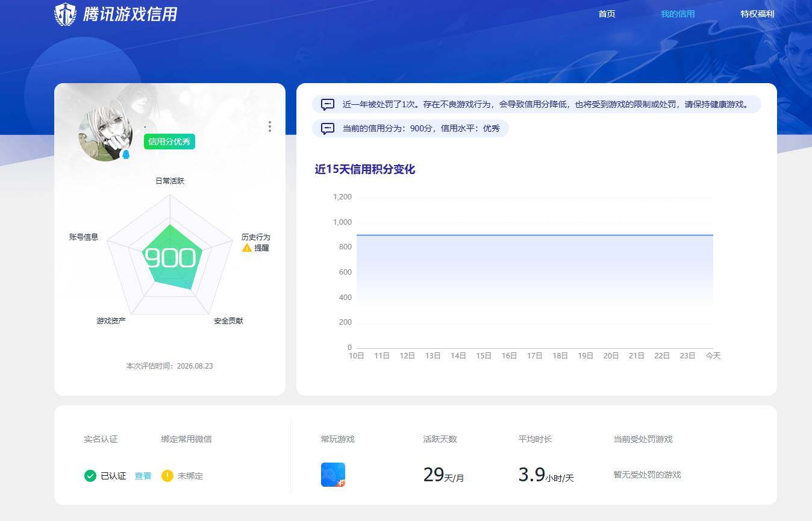Click the blue credit score line
Image resolution: width=812 pixels, height=521 pixels.
pyautogui.click(x=535, y=235)
